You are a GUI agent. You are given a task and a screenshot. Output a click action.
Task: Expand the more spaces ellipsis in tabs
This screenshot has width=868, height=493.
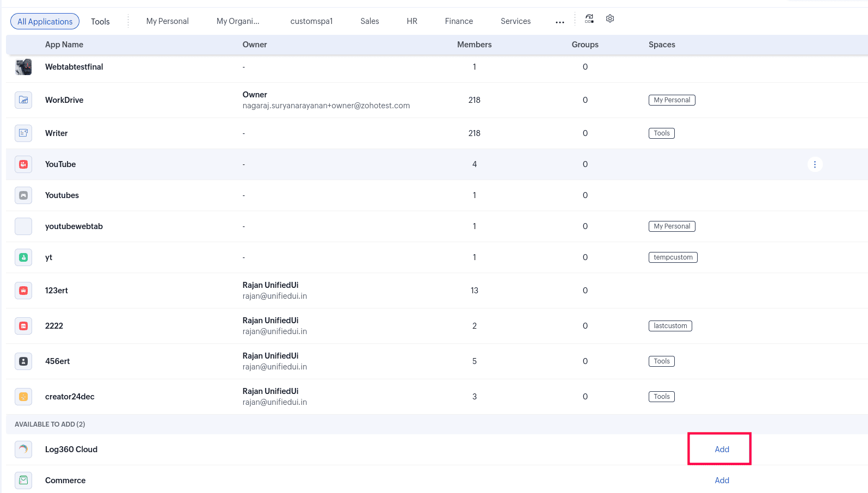[559, 22]
